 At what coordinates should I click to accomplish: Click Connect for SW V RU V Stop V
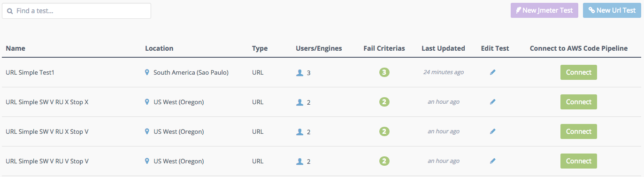pos(579,161)
